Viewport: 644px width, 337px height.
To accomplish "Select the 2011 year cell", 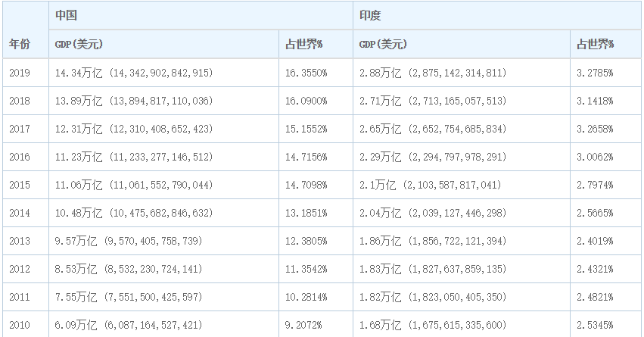I will point(26,296).
